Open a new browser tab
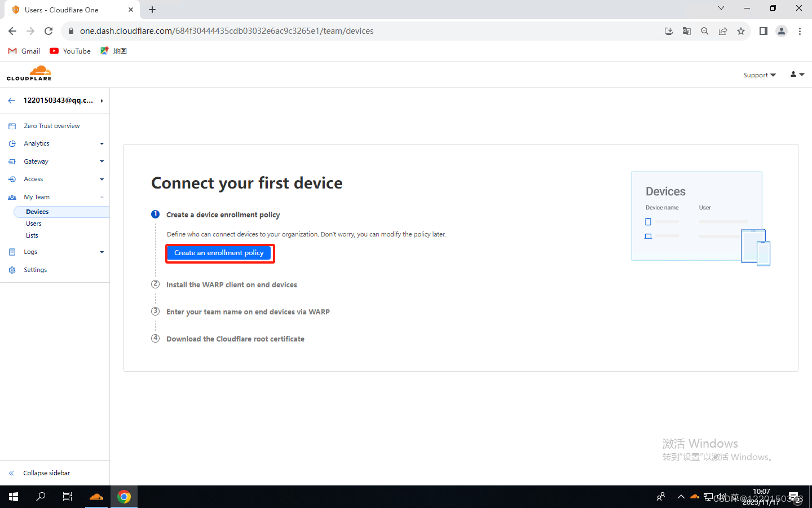The width and height of the screenshot is (812, 508). click(x=152, y=10)
